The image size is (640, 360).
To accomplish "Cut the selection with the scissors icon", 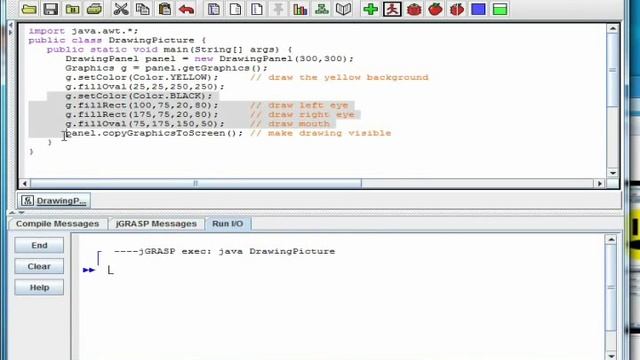I will pos(121,9).
